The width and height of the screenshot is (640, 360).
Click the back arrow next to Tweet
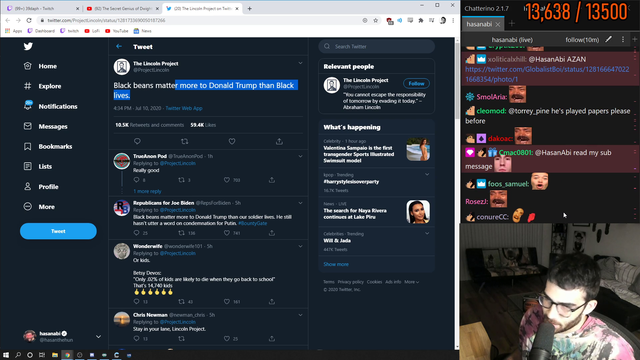pos(119,47)
